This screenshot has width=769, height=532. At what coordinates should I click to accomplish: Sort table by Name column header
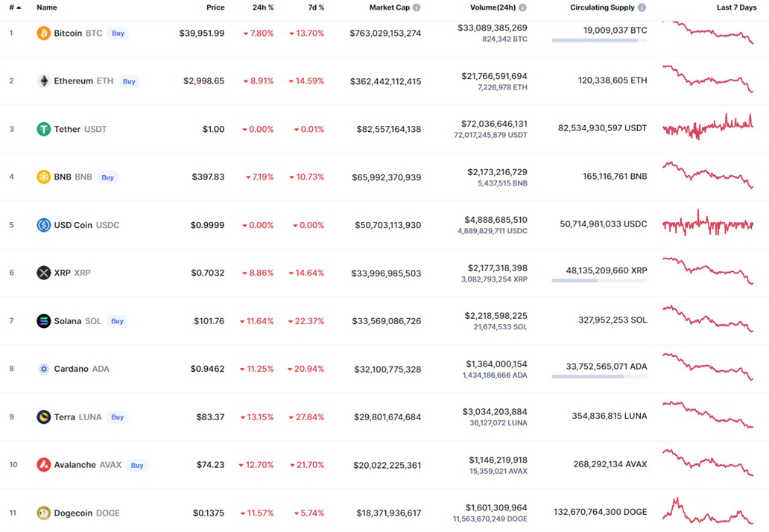pyautogui.click(x=47, y=7)
